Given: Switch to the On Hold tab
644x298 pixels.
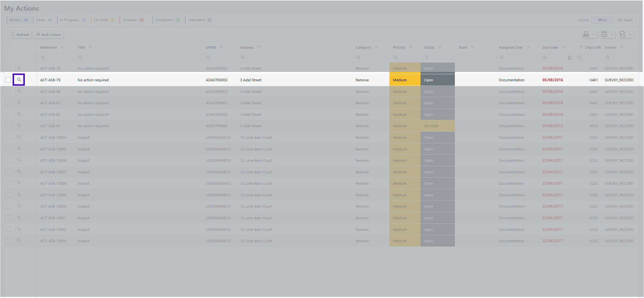Looking at the screenshot, I should click(104, 20).
